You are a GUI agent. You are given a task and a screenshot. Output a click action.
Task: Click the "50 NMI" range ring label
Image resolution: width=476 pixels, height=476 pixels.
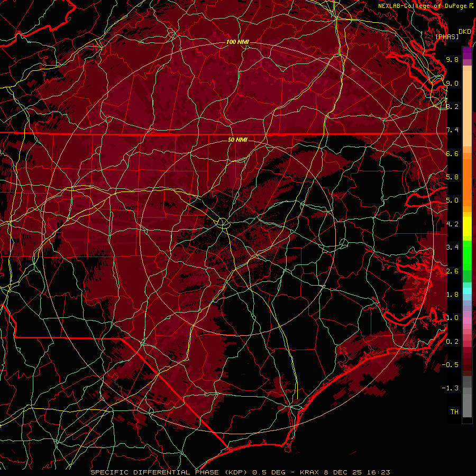pyautogui.click(x=237, y=140)
